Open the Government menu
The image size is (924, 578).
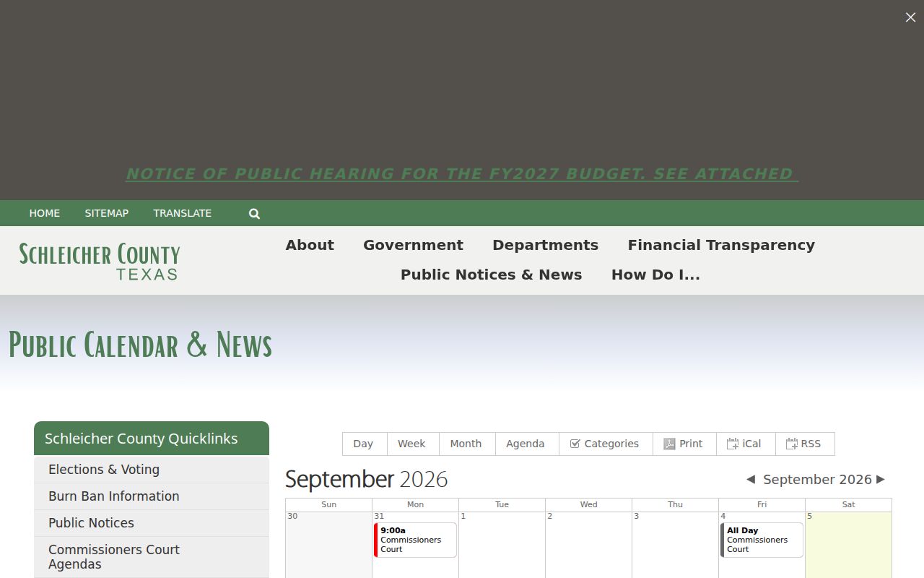413,245
